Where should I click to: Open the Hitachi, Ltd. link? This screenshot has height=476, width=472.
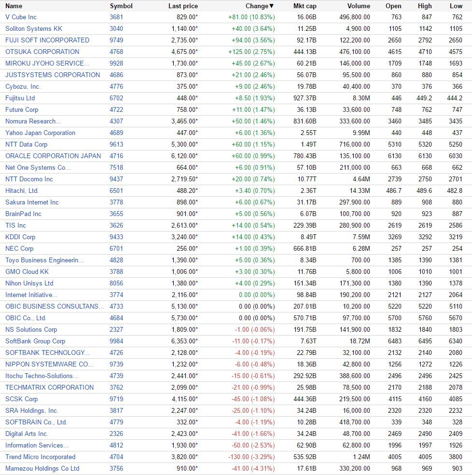(x=22, y=190)
